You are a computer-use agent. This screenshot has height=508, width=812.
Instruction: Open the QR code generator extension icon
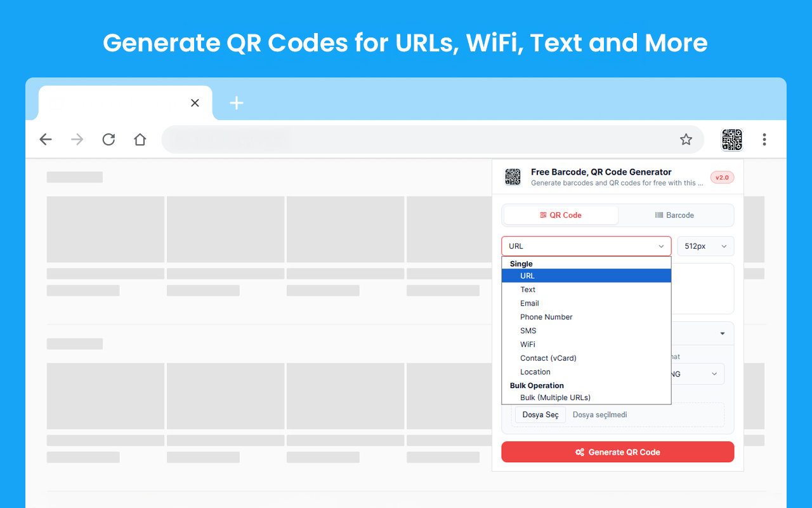point(732,139)
